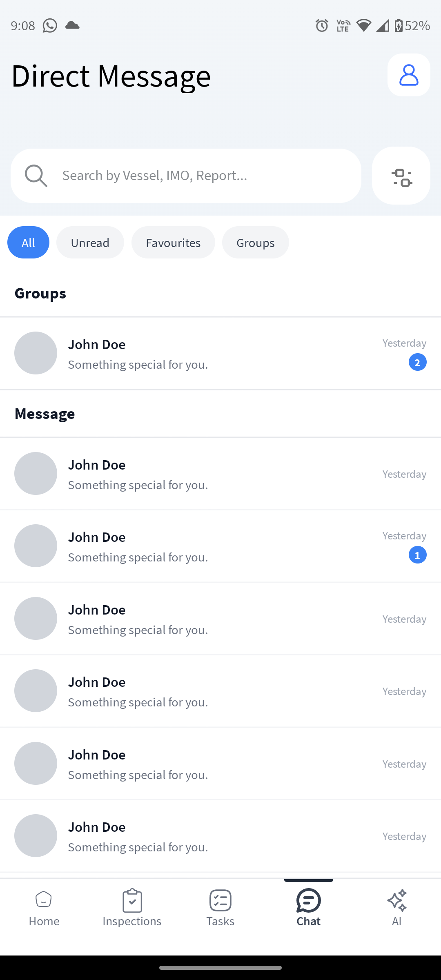Tap the group chat avatar thumbnail
Image resolution: width=441 pixels, height=980 pixels.
pos(36,353)
